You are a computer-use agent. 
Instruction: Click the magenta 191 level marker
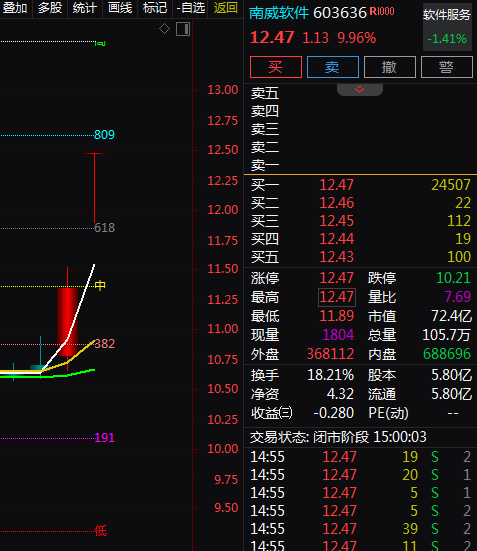[x=104, y=438]
